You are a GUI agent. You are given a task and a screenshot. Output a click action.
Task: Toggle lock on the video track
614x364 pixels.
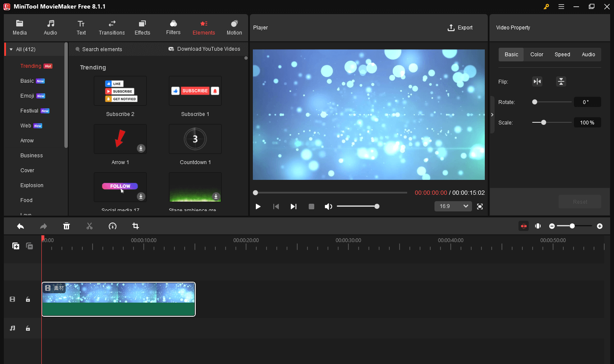pyautogui.click(x=28, y=300)
